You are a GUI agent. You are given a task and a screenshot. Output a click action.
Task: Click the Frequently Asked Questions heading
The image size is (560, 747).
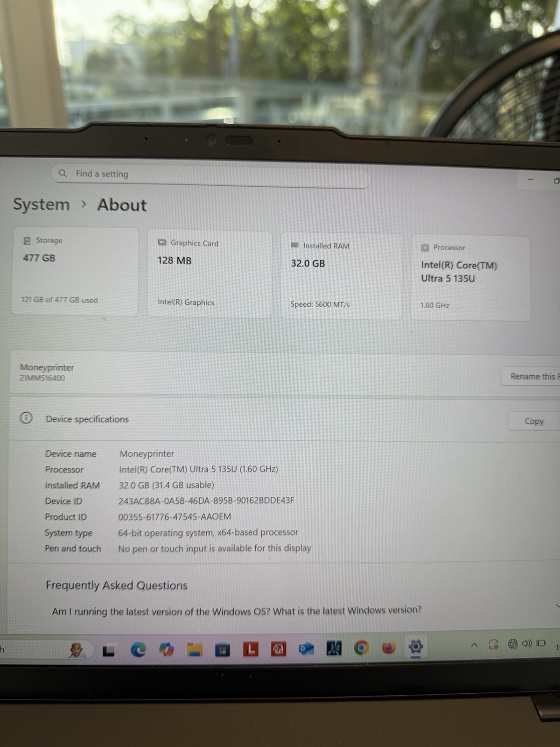117,585
